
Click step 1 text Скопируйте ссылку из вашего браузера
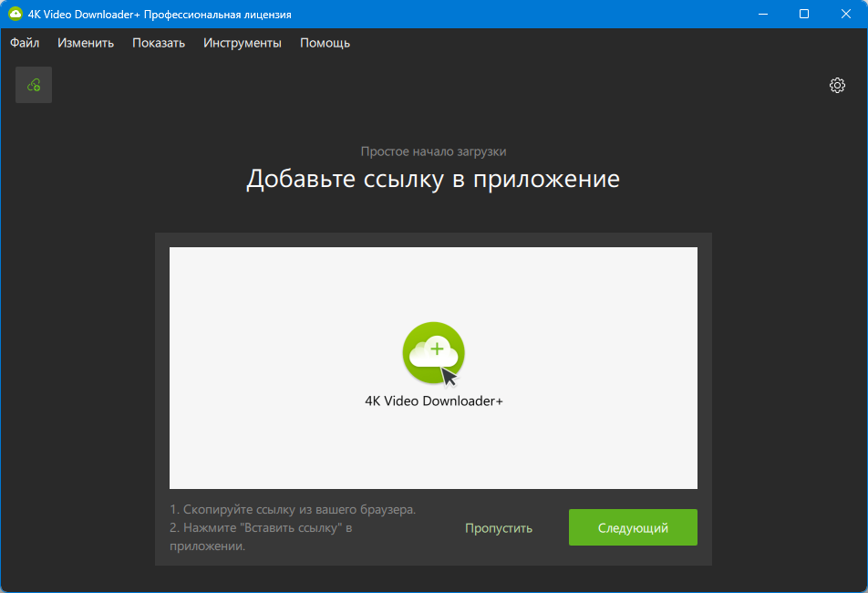click(x=293, y=509)
